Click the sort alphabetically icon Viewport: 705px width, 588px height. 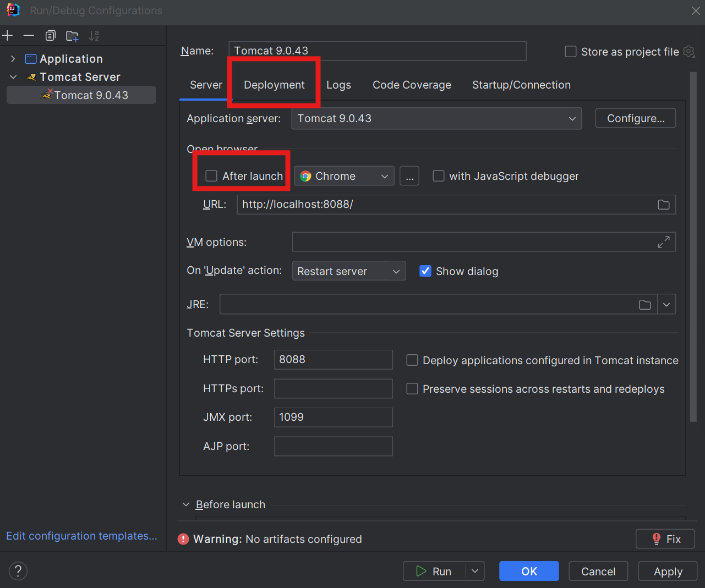point(94,36)
